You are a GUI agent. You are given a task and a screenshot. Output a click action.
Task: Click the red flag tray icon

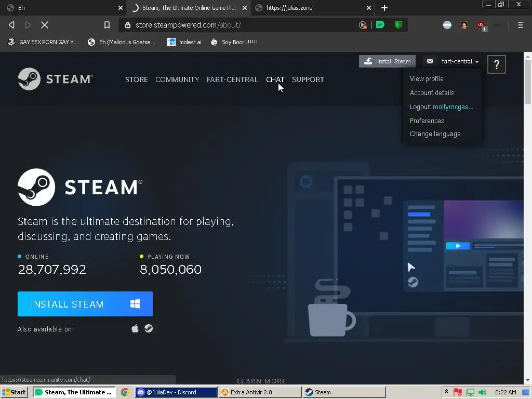tap(458, 392)
